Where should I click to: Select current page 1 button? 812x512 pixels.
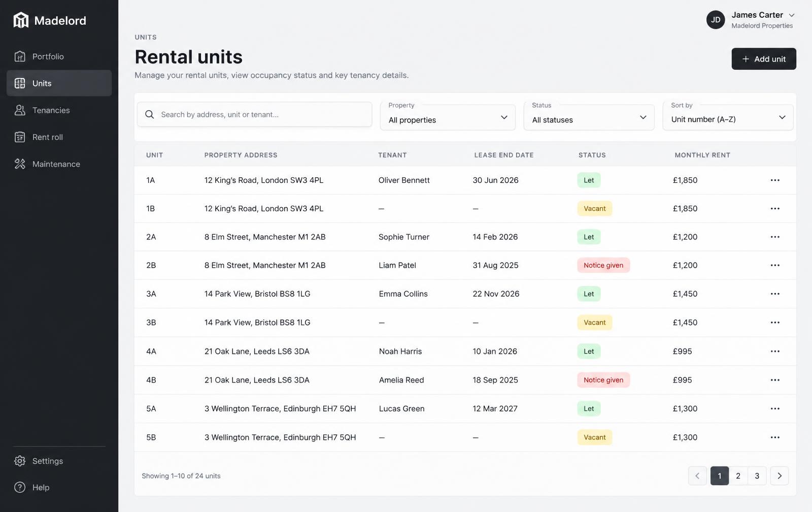tap(720, 476)
